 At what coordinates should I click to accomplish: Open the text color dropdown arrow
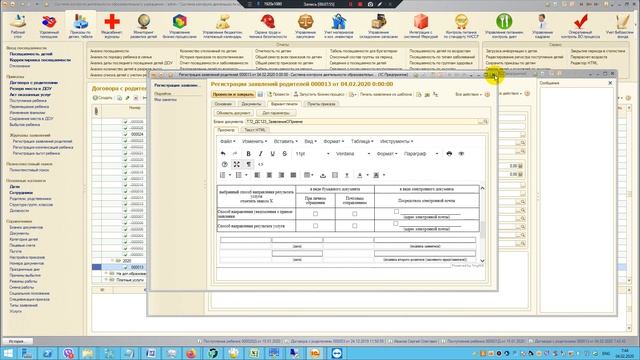367,175
